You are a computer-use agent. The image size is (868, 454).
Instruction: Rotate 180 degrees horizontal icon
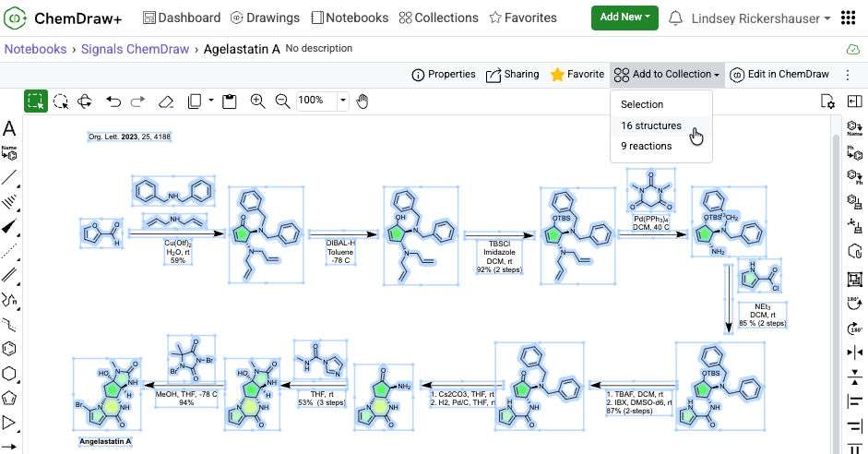point(855,328)
